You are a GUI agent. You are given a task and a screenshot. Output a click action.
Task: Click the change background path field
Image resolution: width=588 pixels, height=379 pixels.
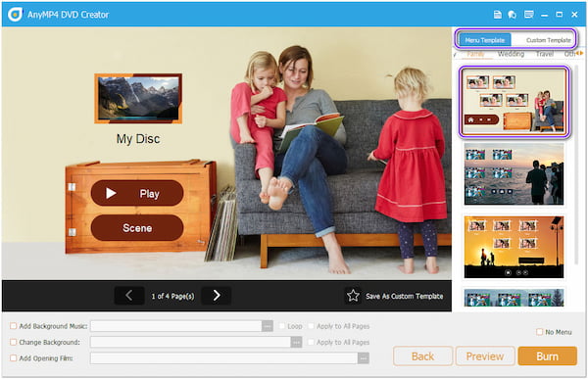coord(190,342)
